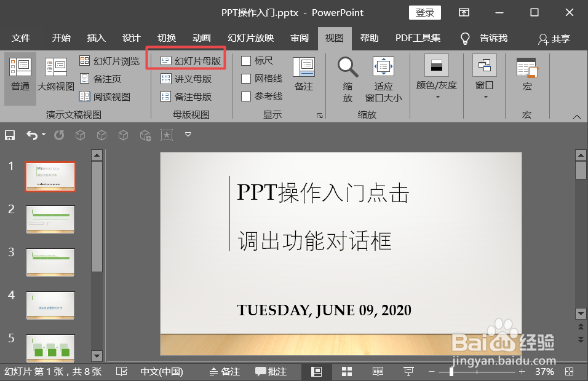
Task: Click the Tell Me box (告诉我)
Action: tap(493, 38)
